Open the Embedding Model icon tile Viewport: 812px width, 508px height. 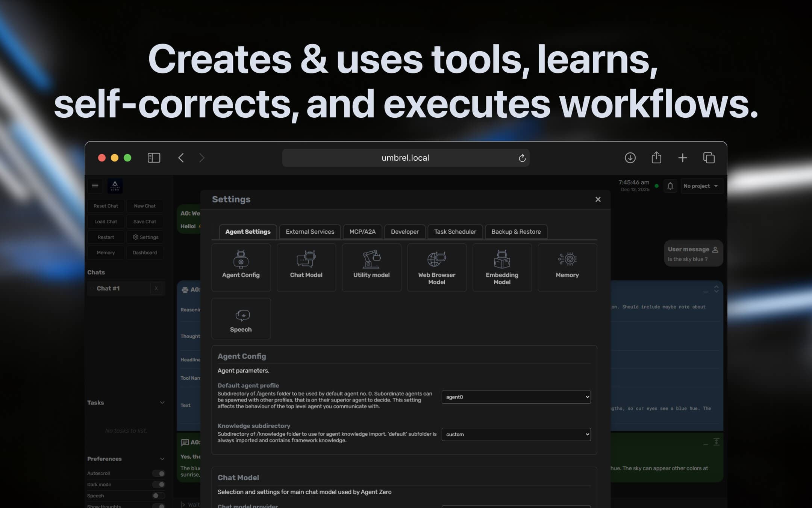click(502, 259)
